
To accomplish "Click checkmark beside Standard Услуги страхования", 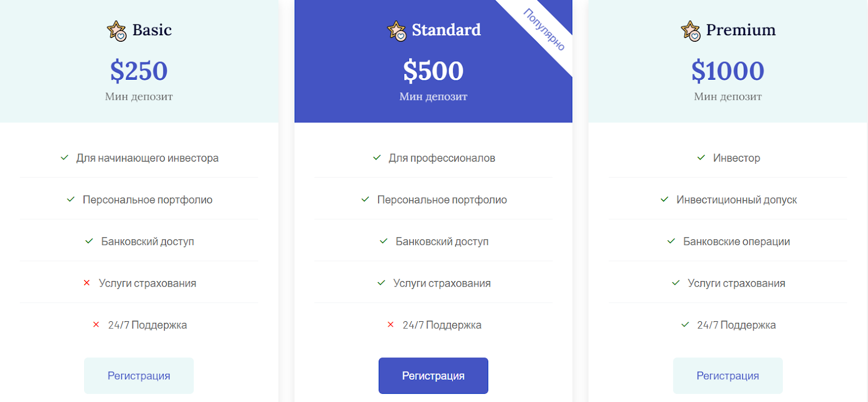I will coord(381,283).
